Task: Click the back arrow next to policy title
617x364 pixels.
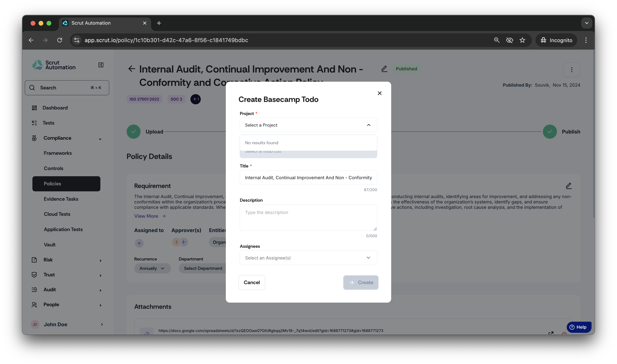Action: [132, 69]
